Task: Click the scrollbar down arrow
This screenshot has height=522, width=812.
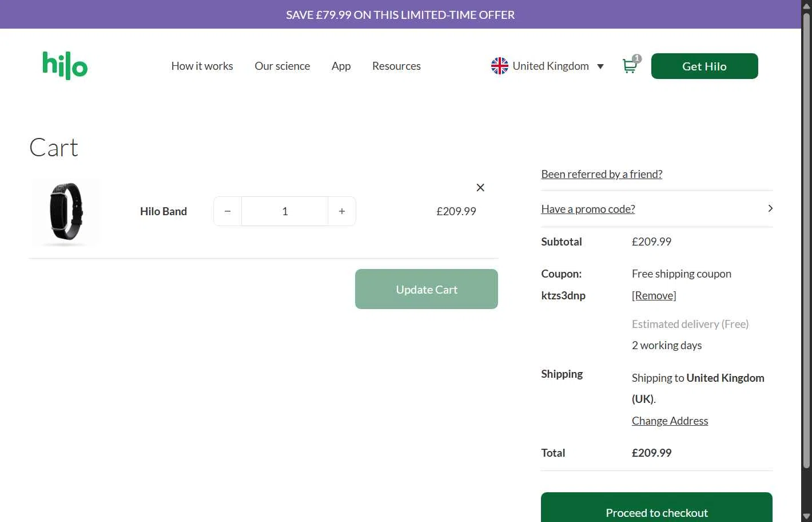Action: pos(806,516)
